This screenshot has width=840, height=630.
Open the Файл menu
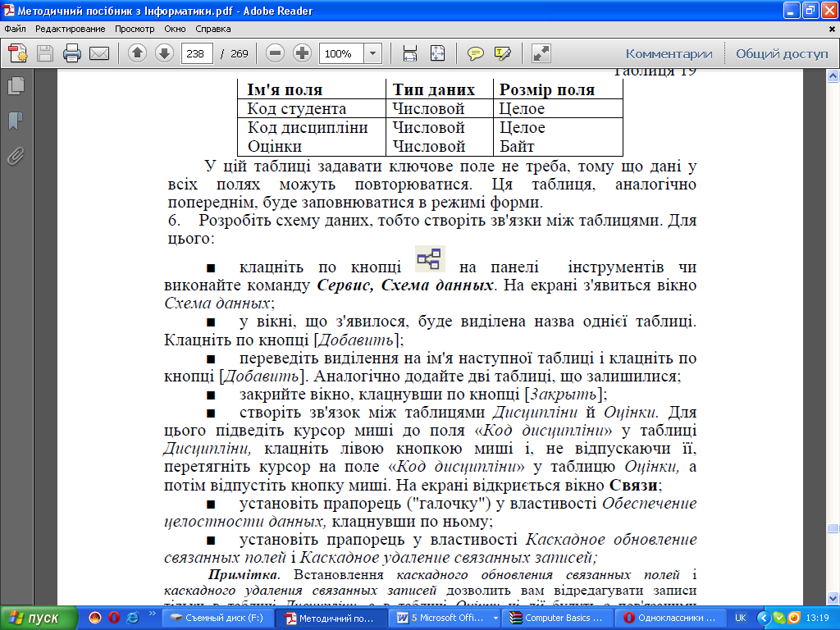click(x=15, y=29)
